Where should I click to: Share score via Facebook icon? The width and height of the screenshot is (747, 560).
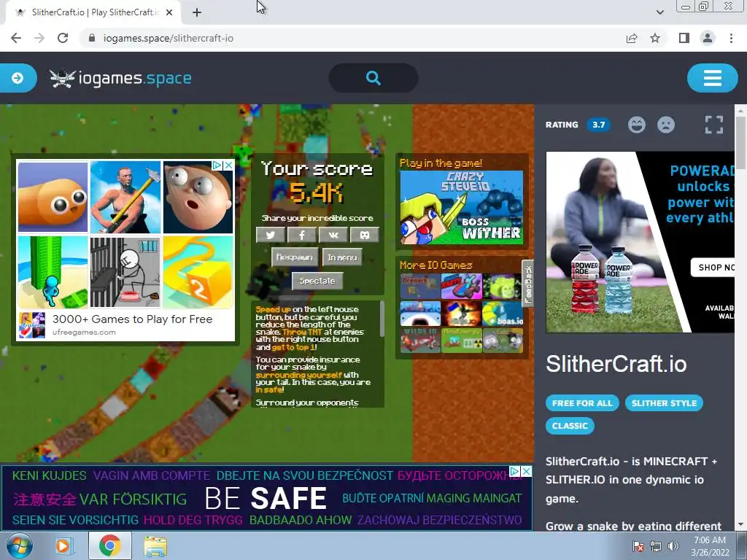pos(301,235)
